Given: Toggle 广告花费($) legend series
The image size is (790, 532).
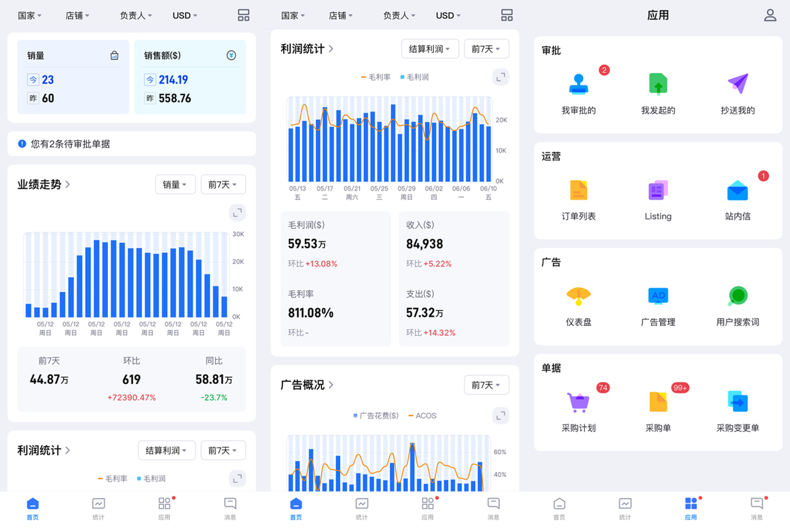Looking at the screenshot, I should tap(376, 415).
